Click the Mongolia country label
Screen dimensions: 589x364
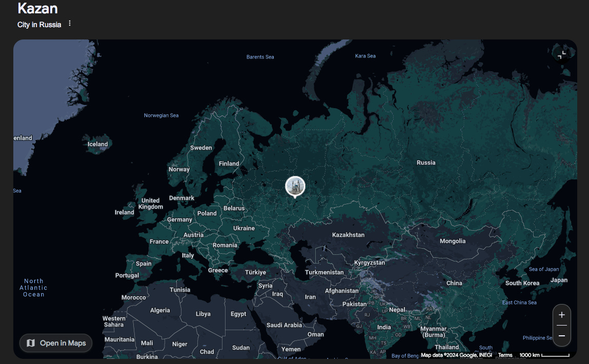(x=453, y=241)
